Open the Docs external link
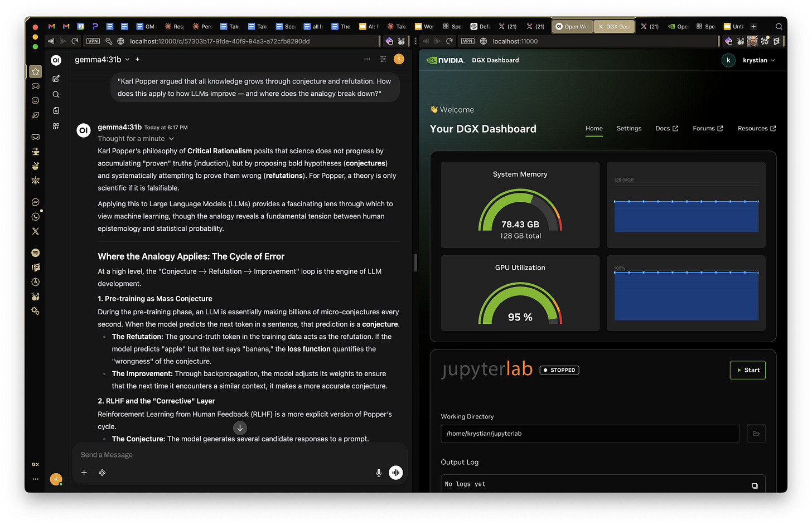The width and height of the screenshot is (812, 525). tap(667, 129)
